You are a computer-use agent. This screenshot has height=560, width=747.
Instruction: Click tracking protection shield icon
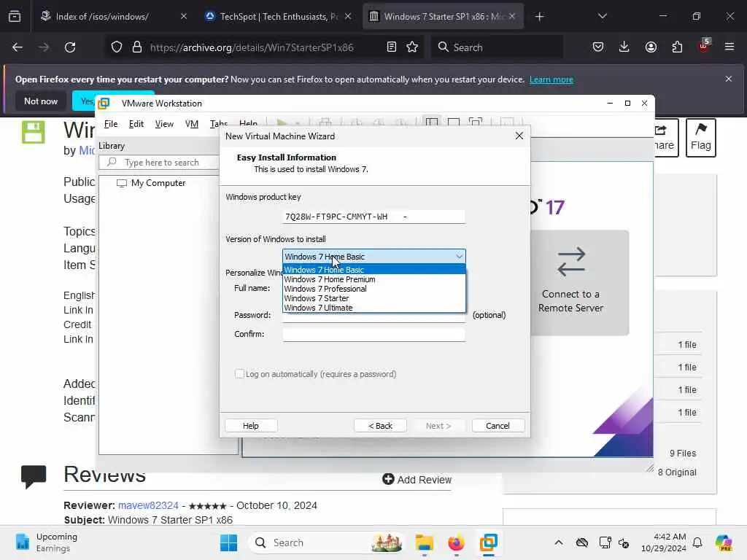click(x=117, y=47)
